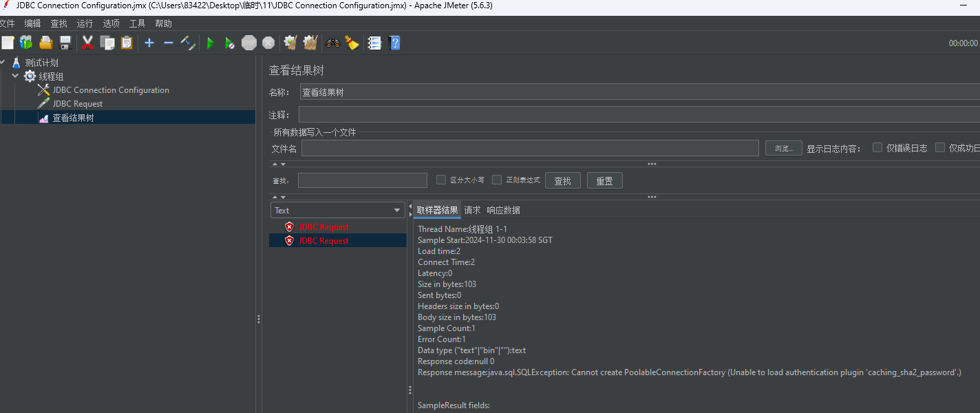Select 测试计划 node in tree
The width and height of the screenshot is (980, 413).
[42, 63]
